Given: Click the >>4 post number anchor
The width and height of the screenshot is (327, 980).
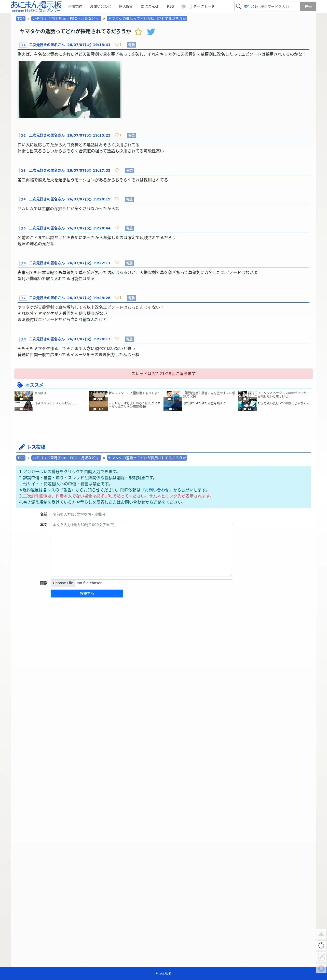Looking at the screenshot, I should coord(23,199).
